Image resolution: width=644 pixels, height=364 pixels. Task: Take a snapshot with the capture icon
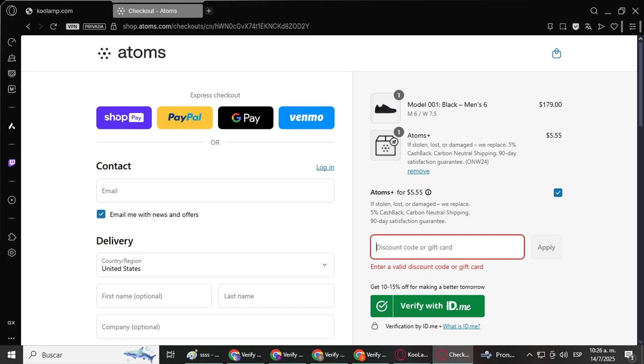click(563, 27)
